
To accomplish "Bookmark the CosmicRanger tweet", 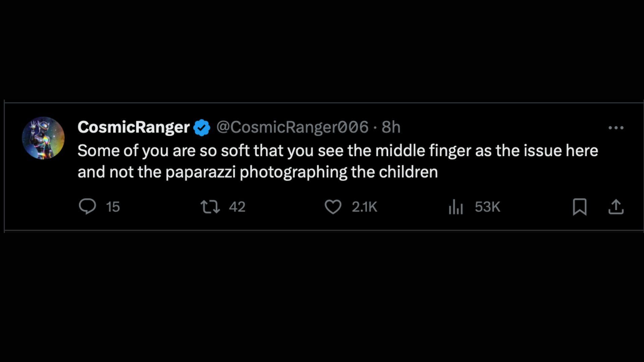I will coord(580,206).
